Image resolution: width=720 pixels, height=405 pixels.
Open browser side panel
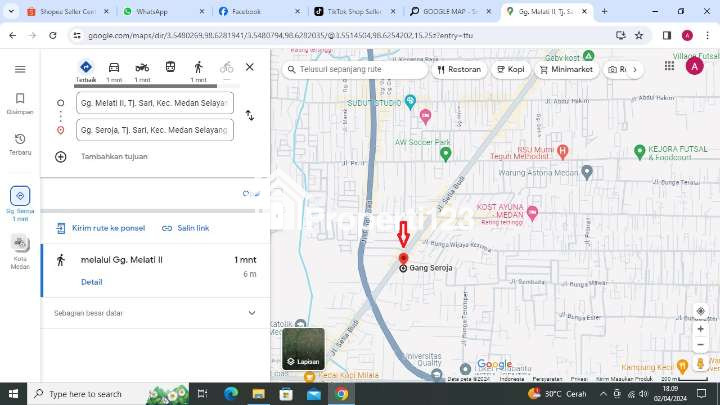(667, 35)
